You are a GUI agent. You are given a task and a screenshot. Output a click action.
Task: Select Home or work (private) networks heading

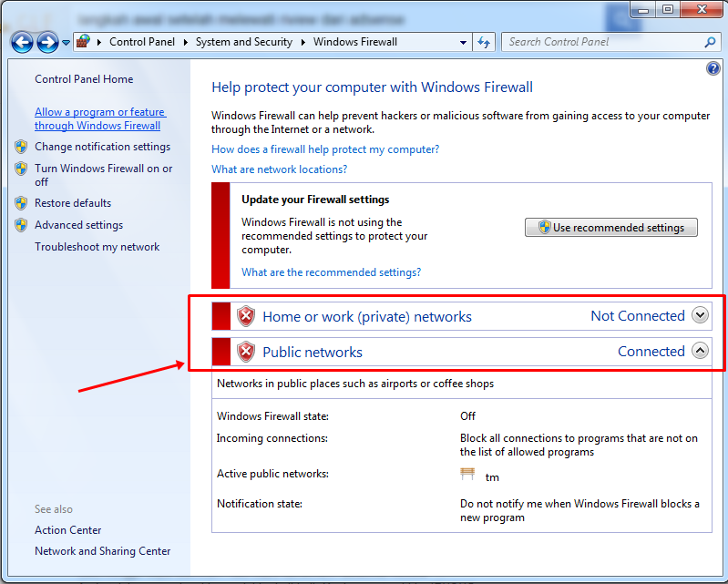coord(367,317)
